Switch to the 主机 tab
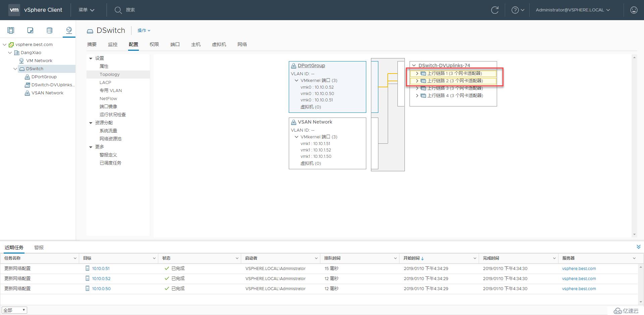This screenshot has width=644, height=315. [196, 44]
